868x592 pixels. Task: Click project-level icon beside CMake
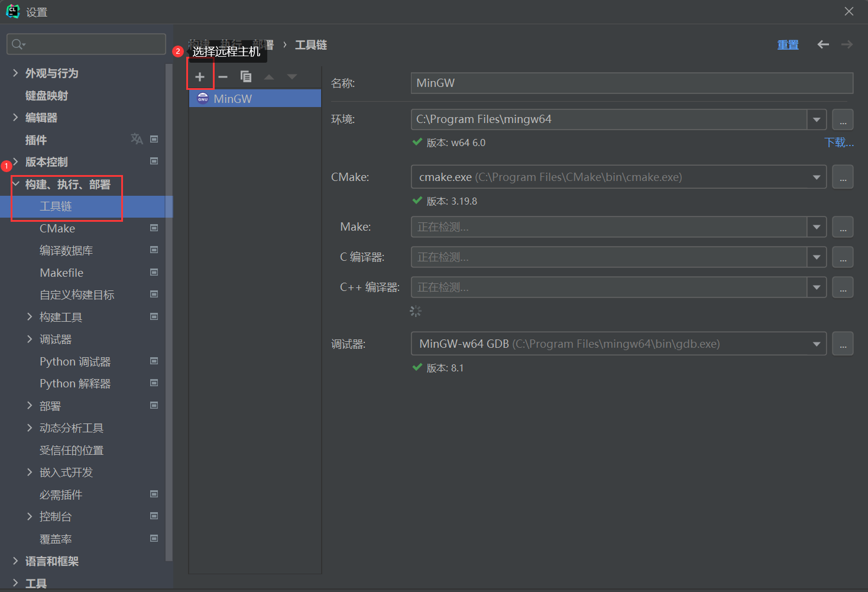click(154, 228)
